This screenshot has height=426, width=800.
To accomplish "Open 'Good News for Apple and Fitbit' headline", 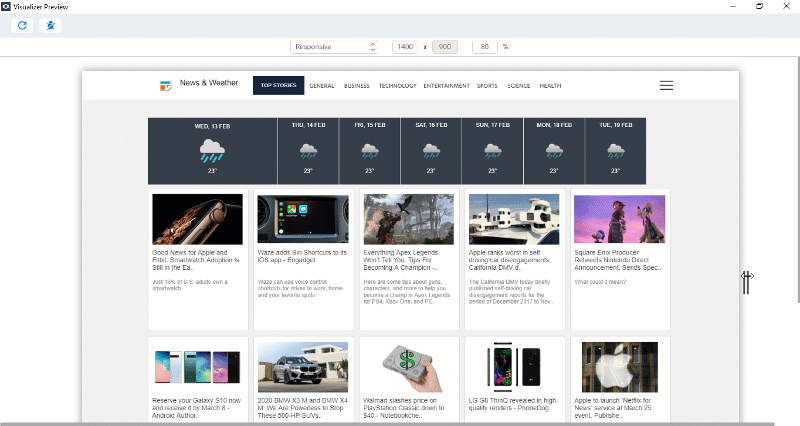I will [x=196, y=260].
